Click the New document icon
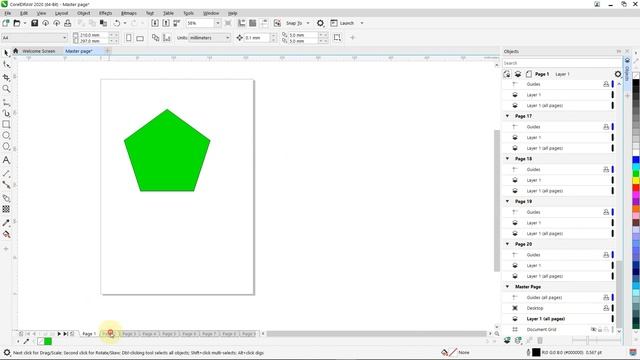The image size is (640, 360). pyautogui.click(x=6, y=23)
